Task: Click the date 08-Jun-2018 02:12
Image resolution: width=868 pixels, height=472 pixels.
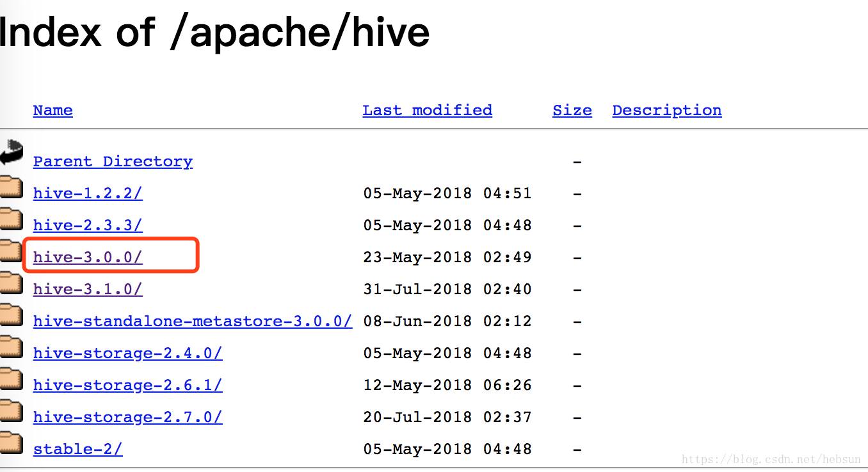Action: pos(447,321)
